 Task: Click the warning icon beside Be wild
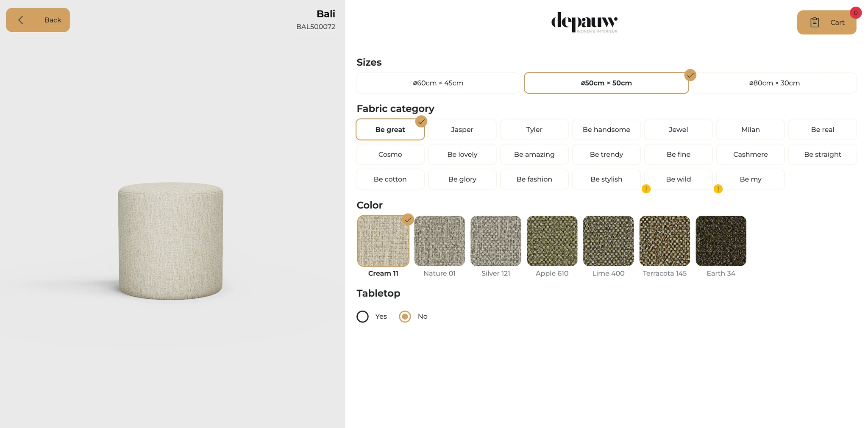click(x=646, y=189)
